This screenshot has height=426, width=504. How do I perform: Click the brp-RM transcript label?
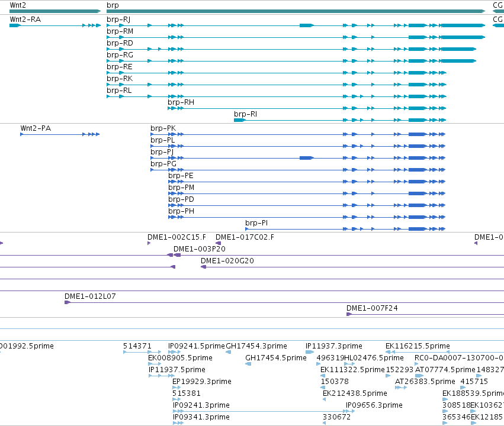pyautogui.click(x=120, y=31)
